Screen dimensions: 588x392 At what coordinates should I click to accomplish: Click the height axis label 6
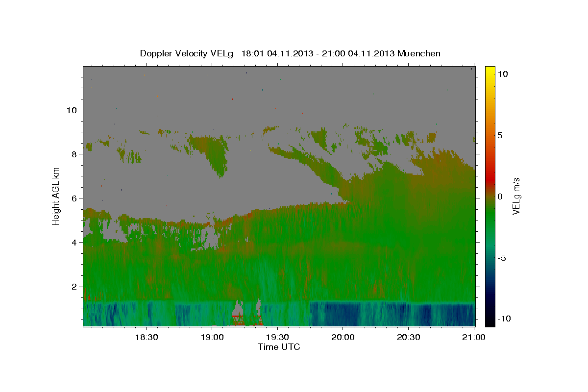click(74, 198)
